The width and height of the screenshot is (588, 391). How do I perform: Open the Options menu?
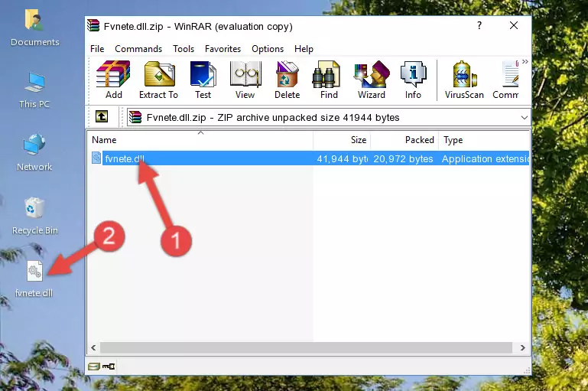click(268, 49)
